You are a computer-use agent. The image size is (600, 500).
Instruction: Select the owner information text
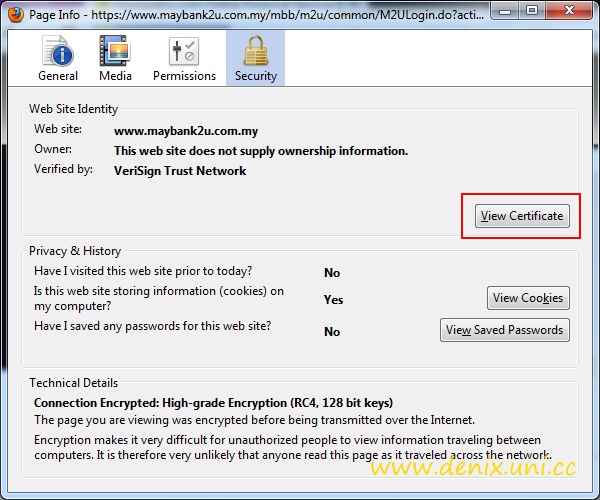point(261,151)
